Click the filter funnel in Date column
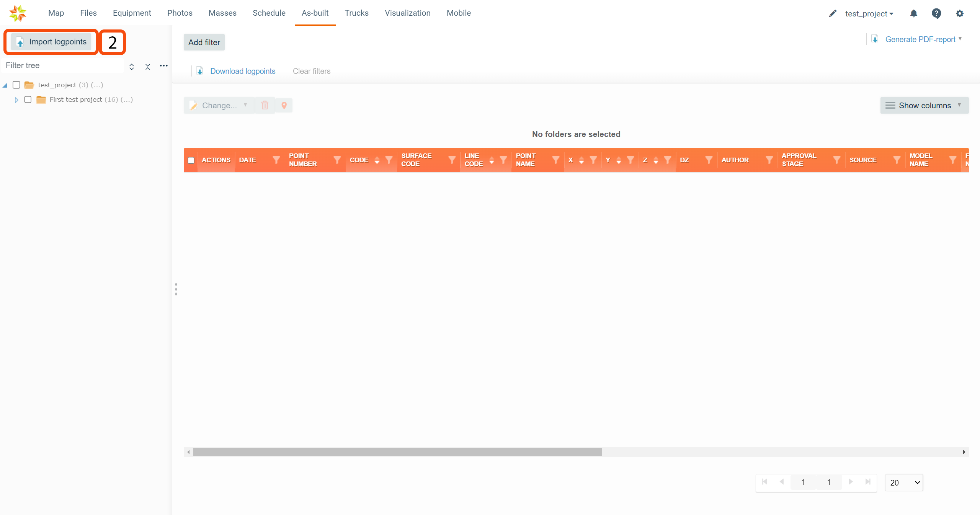Image resolution: width=980 pixels, height=515 pixels. coord(276,160)
